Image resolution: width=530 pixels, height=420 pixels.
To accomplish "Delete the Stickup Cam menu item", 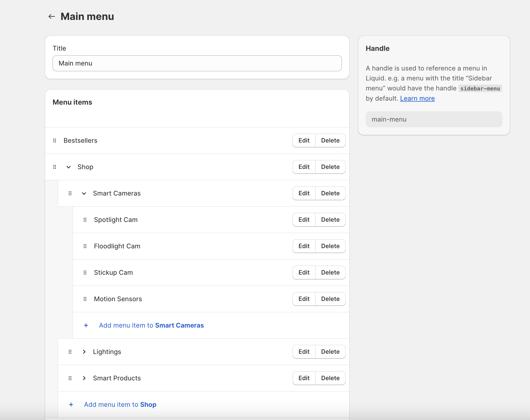I will pyautogui.click(x=330, y=272).
